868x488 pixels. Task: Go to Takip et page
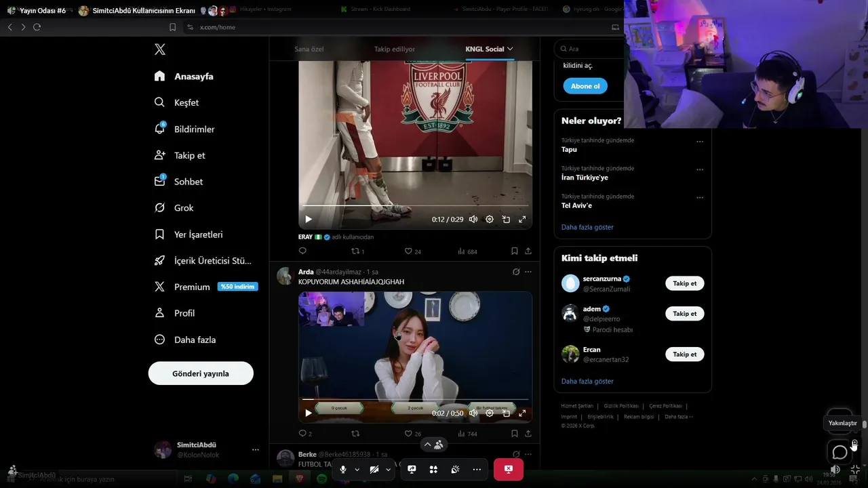coord(180,155)
